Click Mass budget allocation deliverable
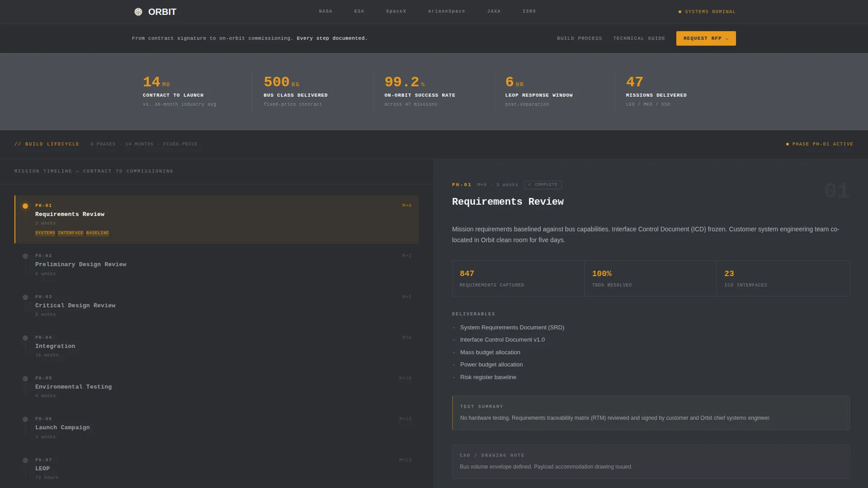This screenshot has width=868, height=488. tap(490, 352)
